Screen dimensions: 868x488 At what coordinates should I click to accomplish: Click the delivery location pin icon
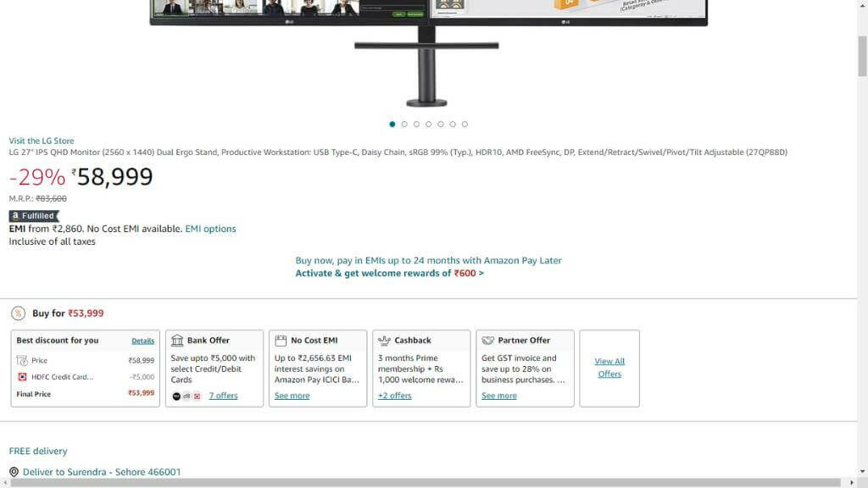14,472
